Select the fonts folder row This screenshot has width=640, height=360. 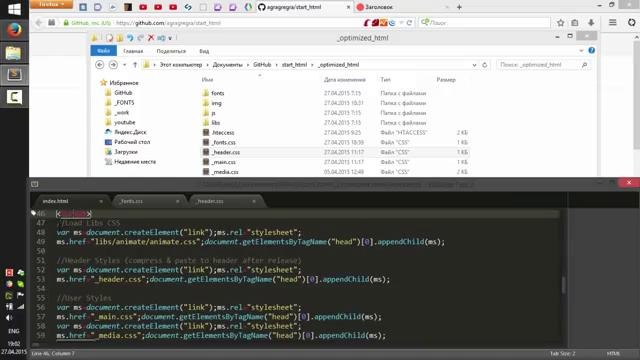tap(335, 93)
